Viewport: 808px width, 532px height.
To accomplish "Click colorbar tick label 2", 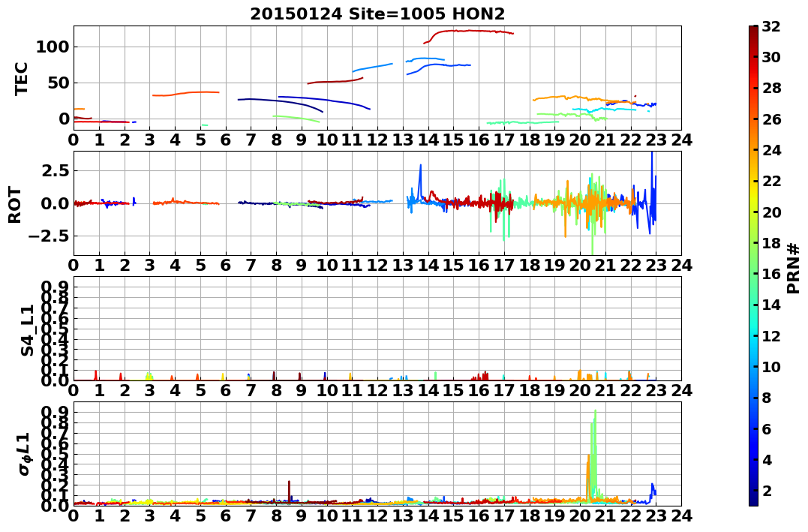I will coord(767,490).
